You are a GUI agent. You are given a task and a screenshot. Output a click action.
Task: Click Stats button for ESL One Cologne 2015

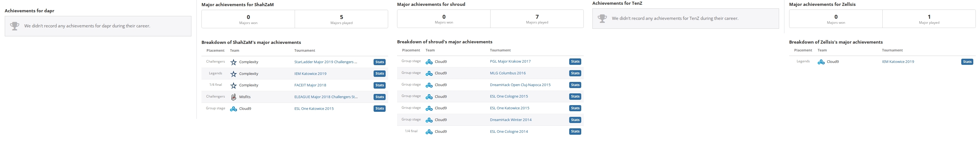(575, 96)
